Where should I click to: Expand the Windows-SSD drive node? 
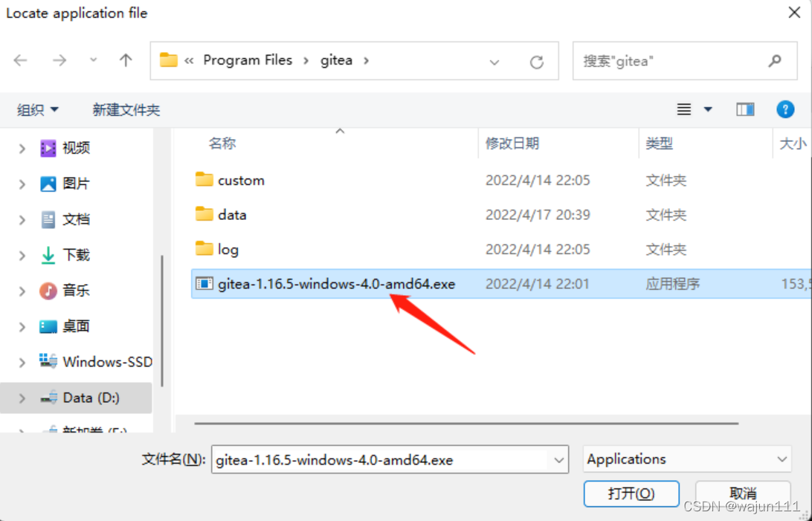22,362
